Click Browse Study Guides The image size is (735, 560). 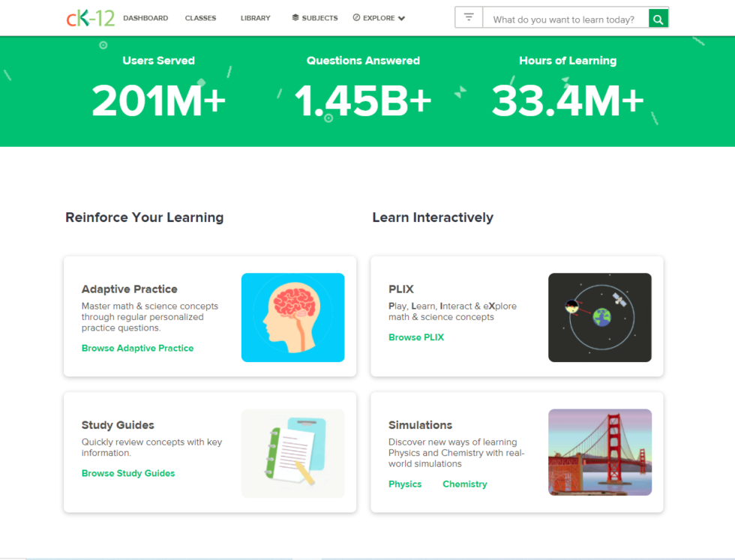(x=128, y=473)
